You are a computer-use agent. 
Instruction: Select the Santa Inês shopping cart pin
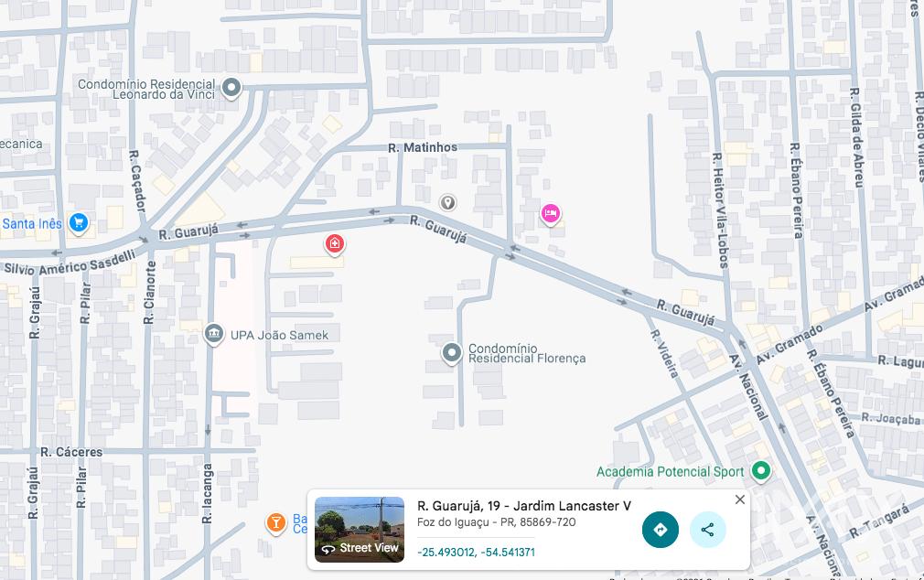click(79, 222)
